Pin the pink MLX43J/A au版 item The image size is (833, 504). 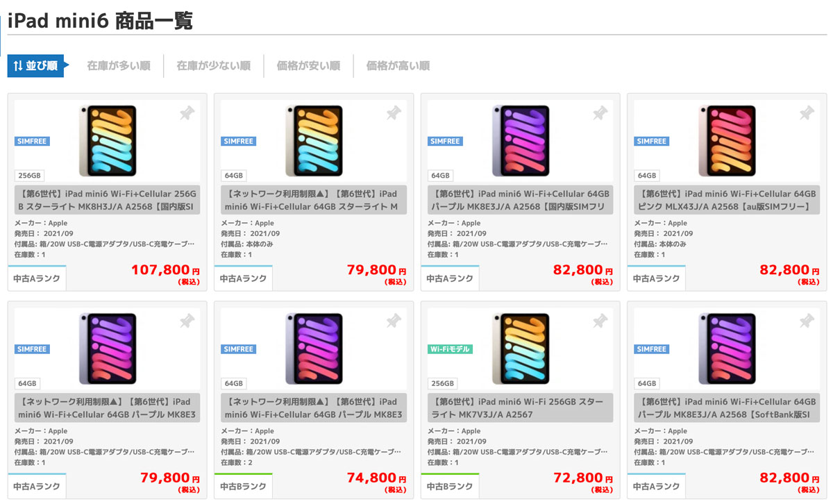click(807, 113)
